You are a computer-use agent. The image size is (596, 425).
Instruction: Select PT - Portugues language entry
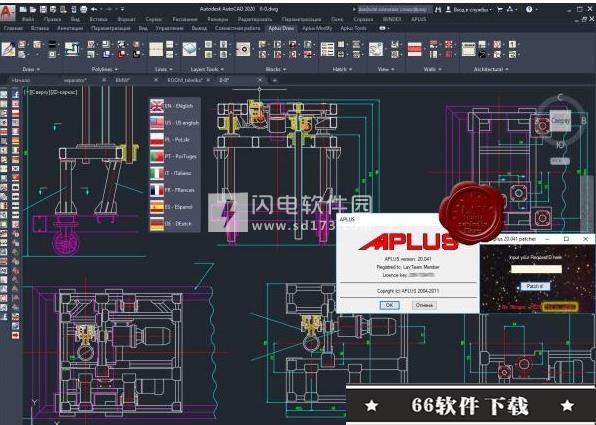pos(173,156)
